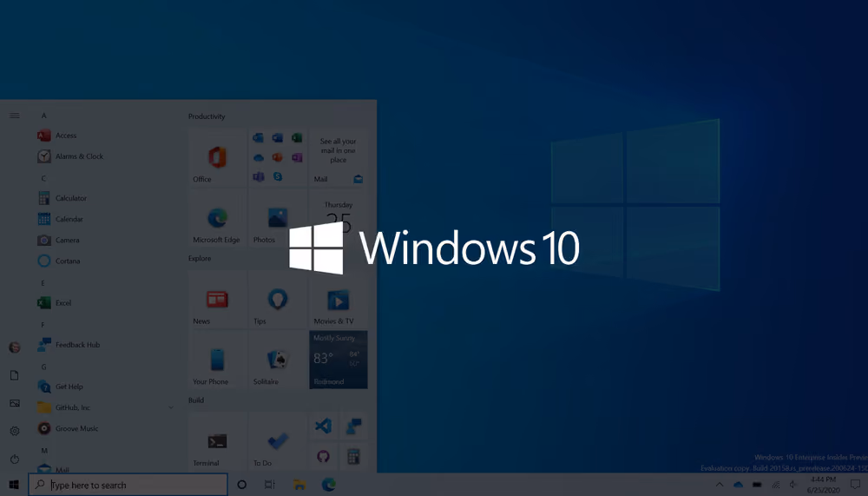
Task: Select the Explore group header
Action: [200, 258]
